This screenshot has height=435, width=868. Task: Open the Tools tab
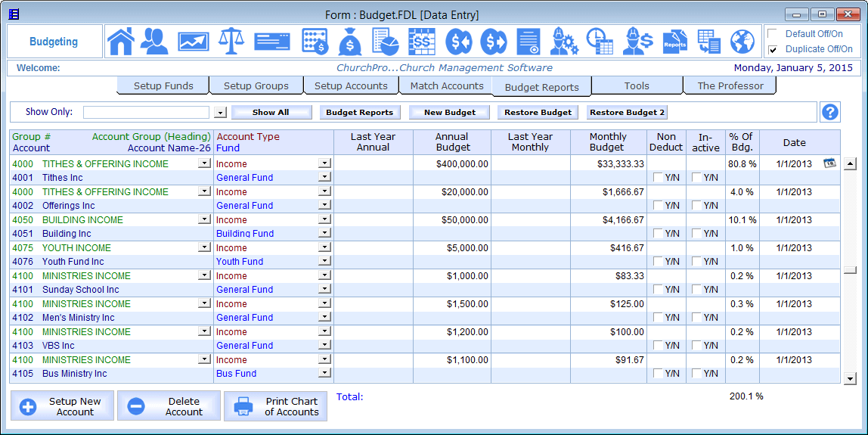[637, 86]
